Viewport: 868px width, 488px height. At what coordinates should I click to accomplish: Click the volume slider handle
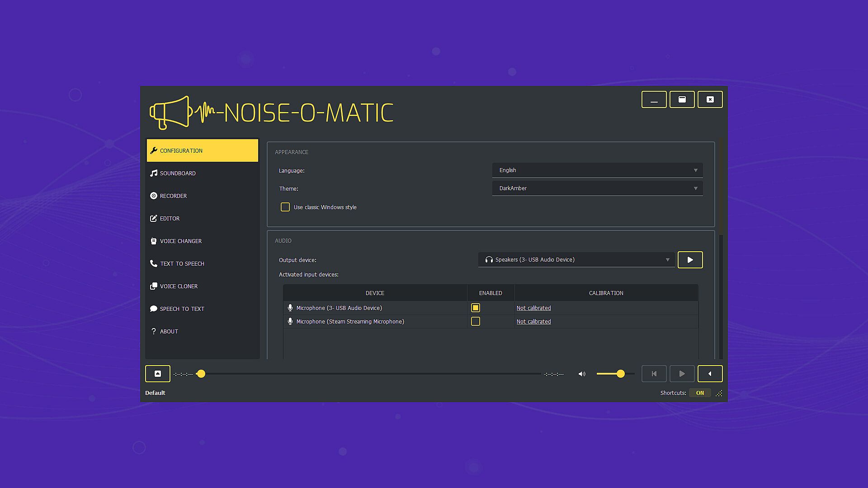(x=621, y=374)
